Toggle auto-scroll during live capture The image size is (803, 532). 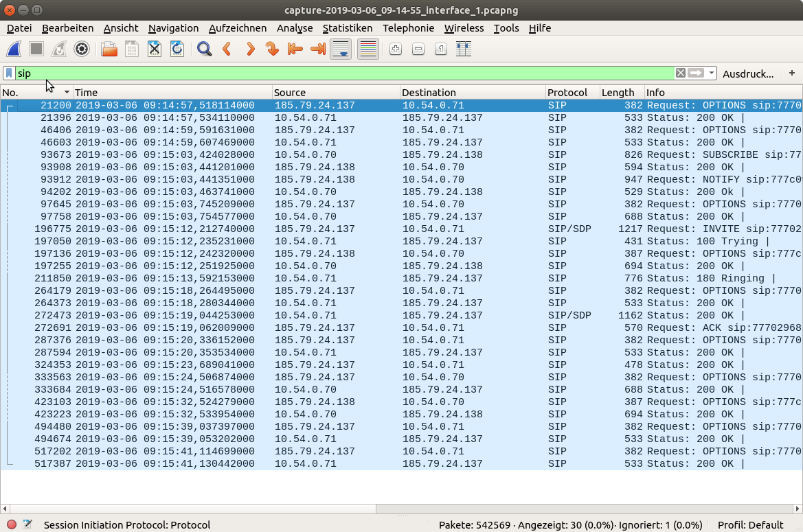click(341, 49)
